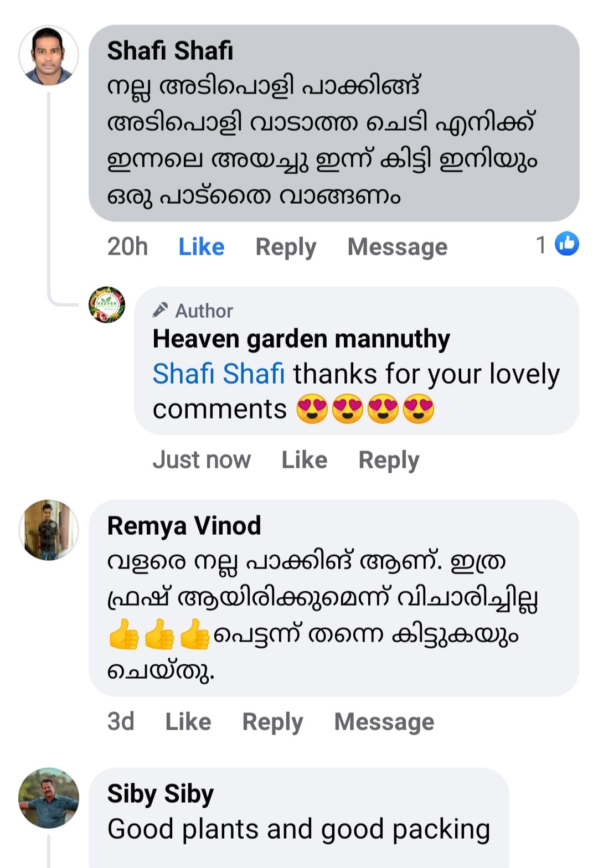Screen dimensions: 598x868
Task: Click the Author pencil badge icon
Action: point(160,310)
